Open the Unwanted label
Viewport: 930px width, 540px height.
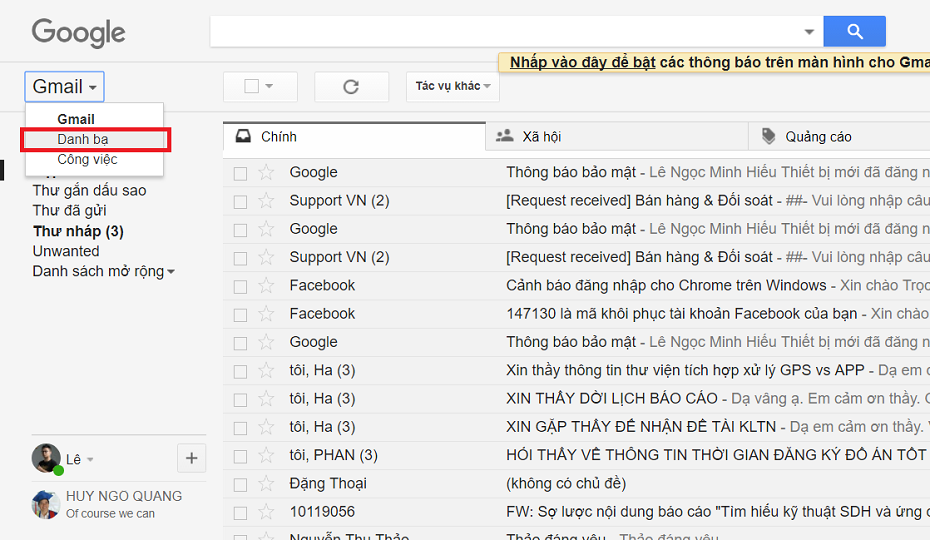66,251
